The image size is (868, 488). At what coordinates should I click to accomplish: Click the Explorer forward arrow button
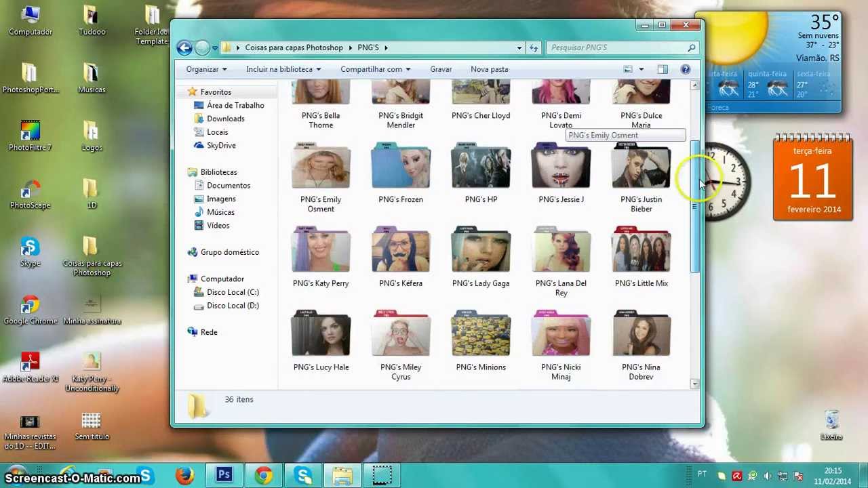[202, 47]
